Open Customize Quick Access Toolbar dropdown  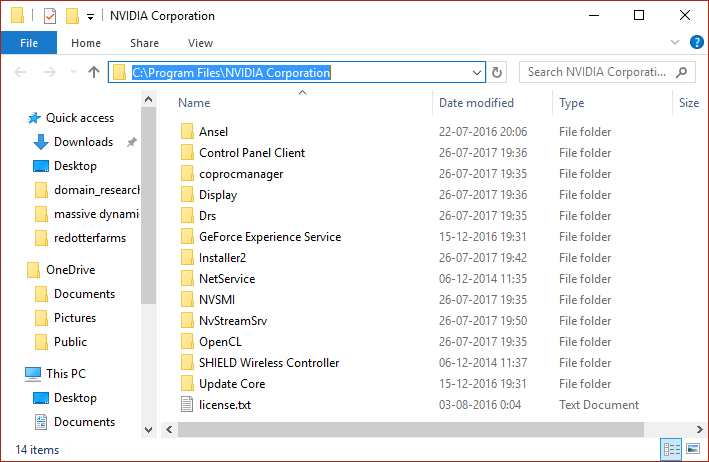click(91, 17)
